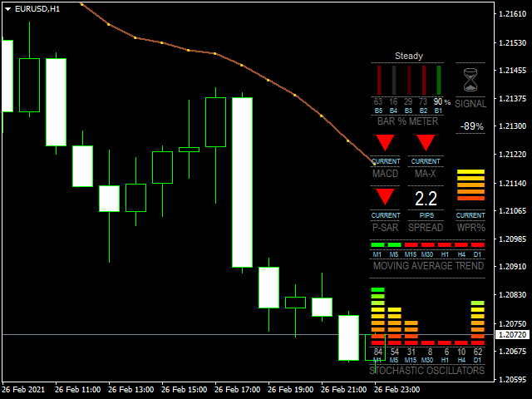Image resolution: width=532 pixels, height=399 pixels.
Task: Click the green B1 bar in Bar % Meter
Action: click(437, 80)
